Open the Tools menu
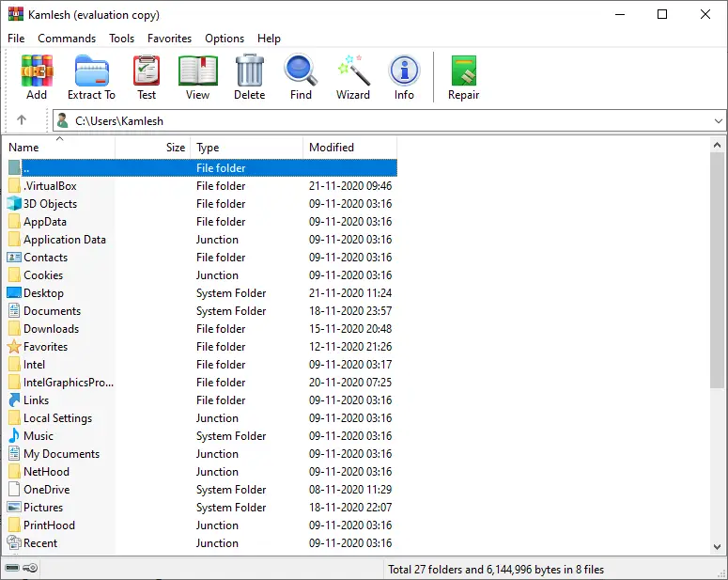728x580 pixels. 121,39
